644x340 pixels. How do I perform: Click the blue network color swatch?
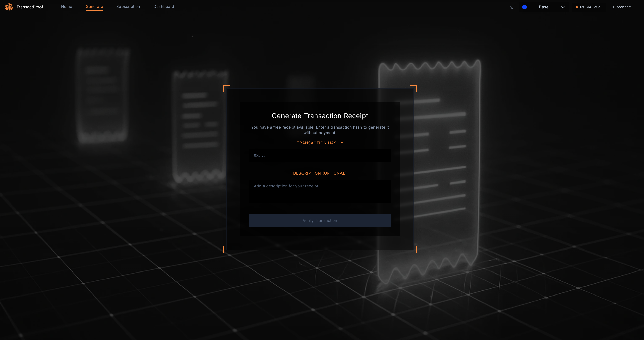(524, 7)
